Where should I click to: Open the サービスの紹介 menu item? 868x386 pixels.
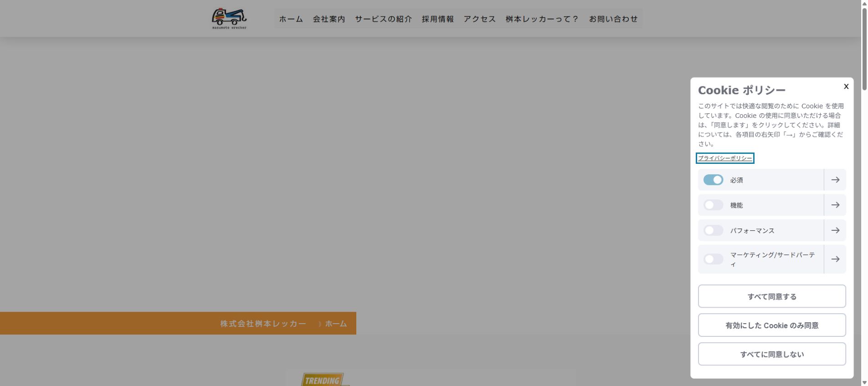384,19
